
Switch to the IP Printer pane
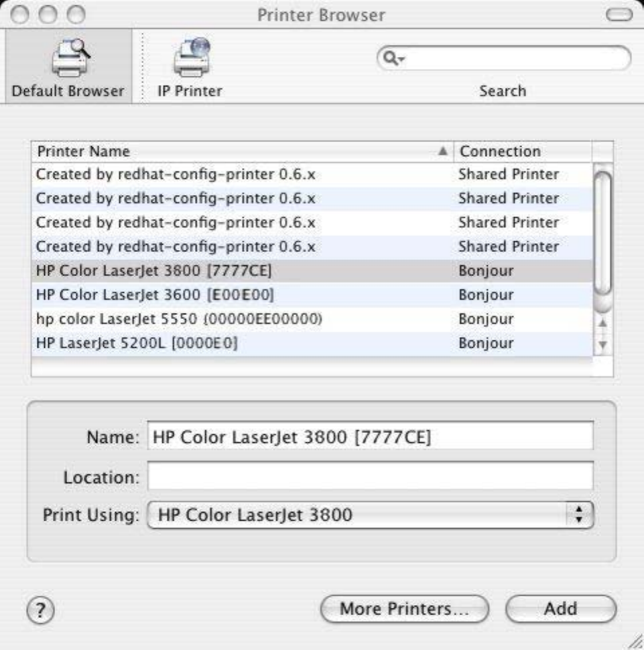(x=190, y=68)
